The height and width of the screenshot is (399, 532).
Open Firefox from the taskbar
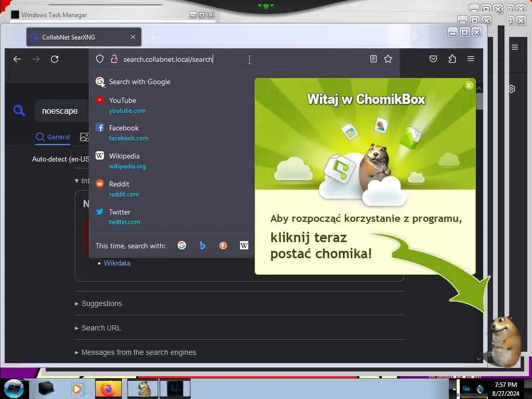108,389
